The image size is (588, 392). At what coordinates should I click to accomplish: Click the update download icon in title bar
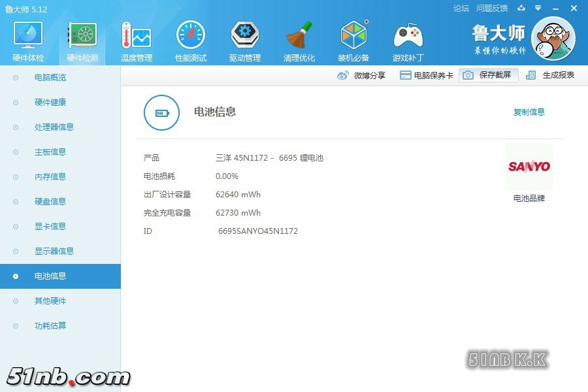[521, 8]
